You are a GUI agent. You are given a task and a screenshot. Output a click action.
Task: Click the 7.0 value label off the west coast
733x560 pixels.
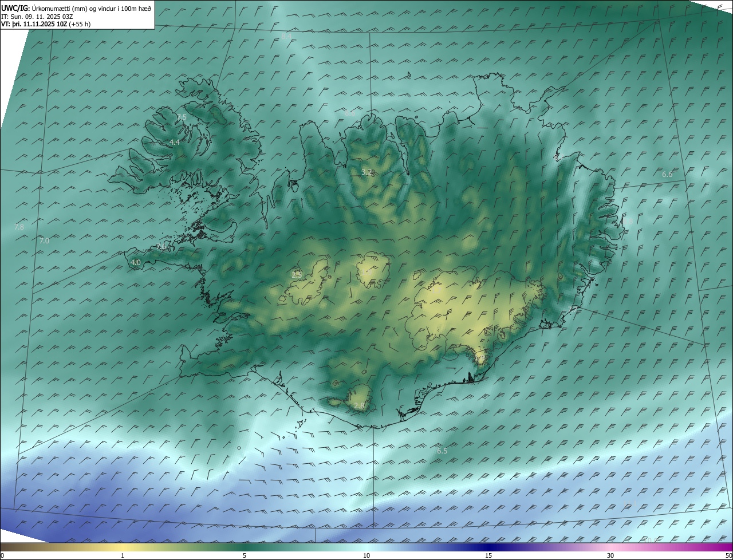tap(44, 241)
